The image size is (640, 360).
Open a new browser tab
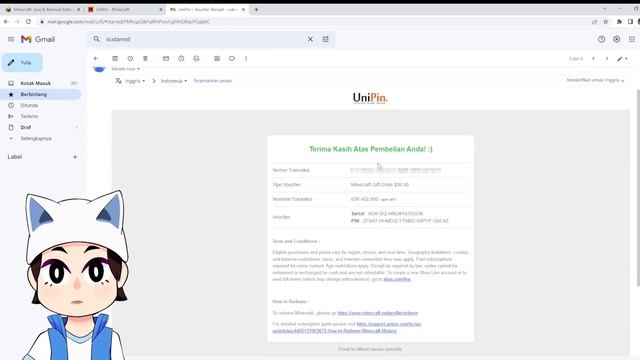[x=256, y=9]
